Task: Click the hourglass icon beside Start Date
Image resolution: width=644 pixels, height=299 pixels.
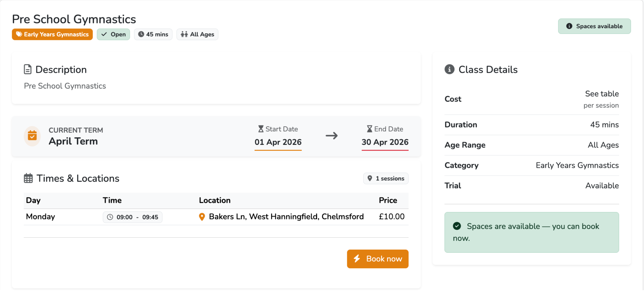Action: tap(261, 129)
